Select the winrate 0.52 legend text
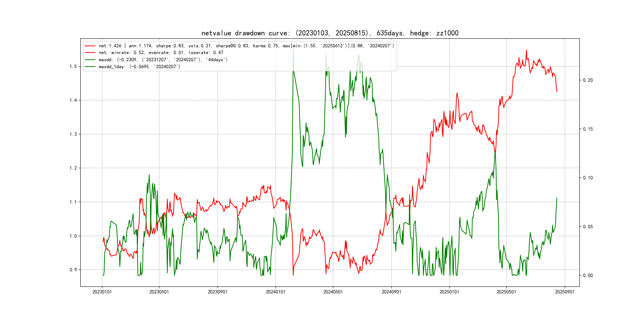Image resolution: width=644 pixels, height=322 pixels. 161,53
